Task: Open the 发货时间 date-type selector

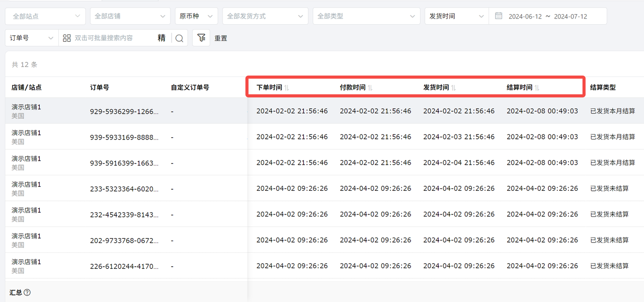Action: point(456,16)
